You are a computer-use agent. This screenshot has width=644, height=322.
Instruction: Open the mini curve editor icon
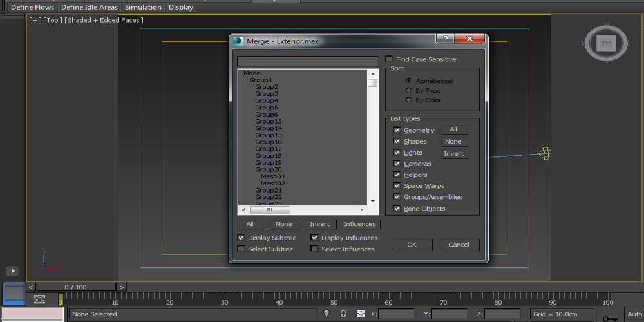(39, 299)
